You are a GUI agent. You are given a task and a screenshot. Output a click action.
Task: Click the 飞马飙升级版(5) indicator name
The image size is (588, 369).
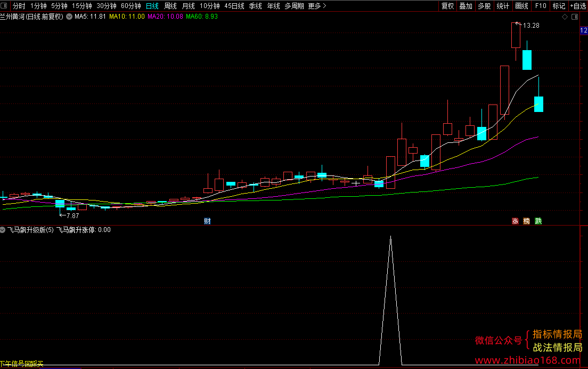tap(30, 230)
